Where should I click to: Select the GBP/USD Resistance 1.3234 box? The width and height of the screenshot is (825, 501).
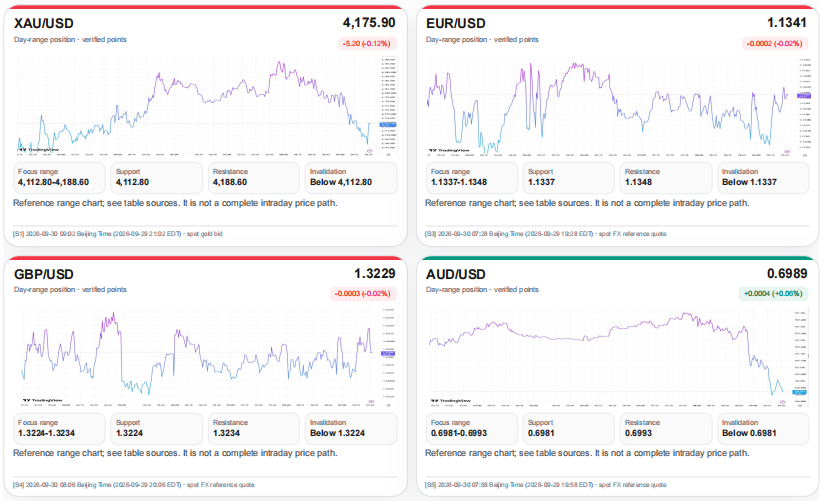click(253, 429)
